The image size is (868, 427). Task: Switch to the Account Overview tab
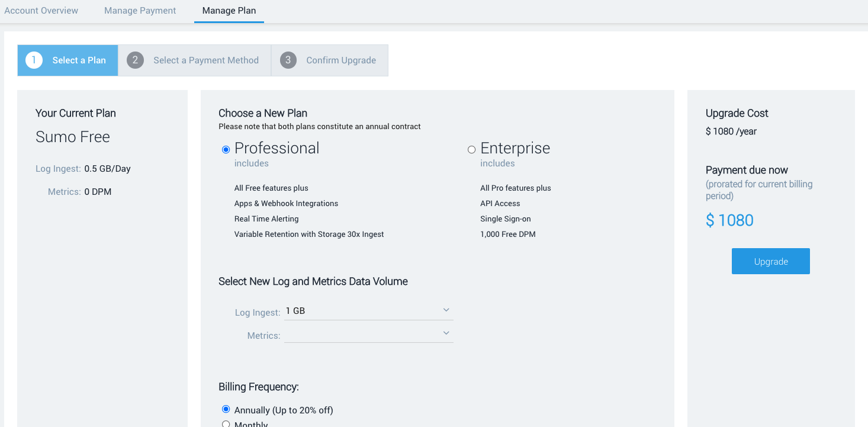(41, 10)
